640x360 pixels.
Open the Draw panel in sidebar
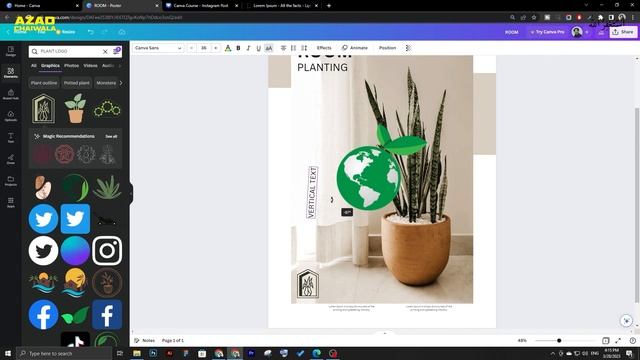(x=11, y=160)
